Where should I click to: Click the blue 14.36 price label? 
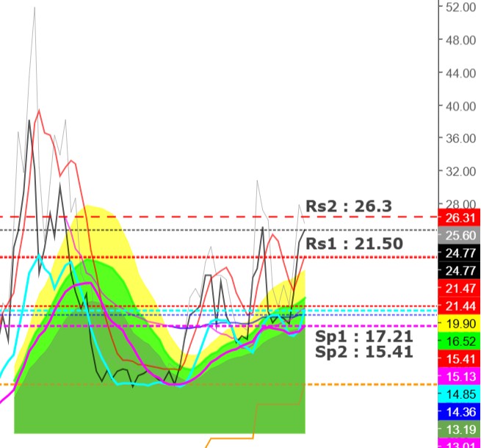(458, 412)
